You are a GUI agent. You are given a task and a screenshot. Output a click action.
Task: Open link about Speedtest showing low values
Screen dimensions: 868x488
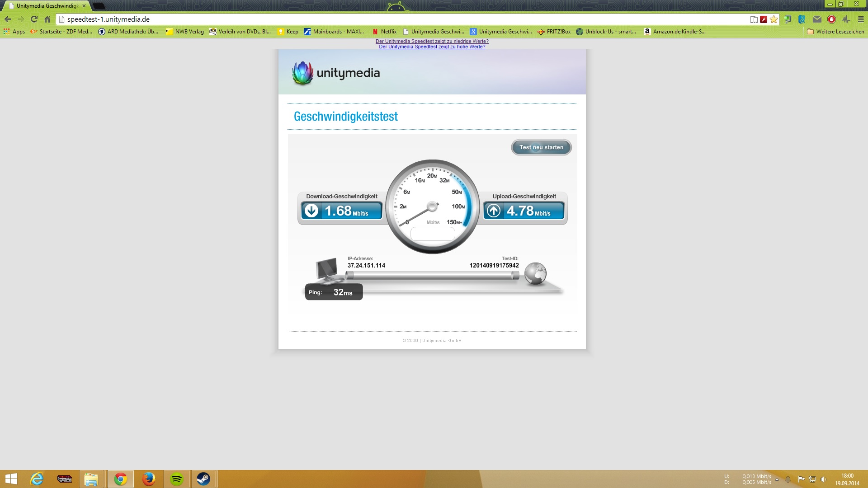pos(432,41)
